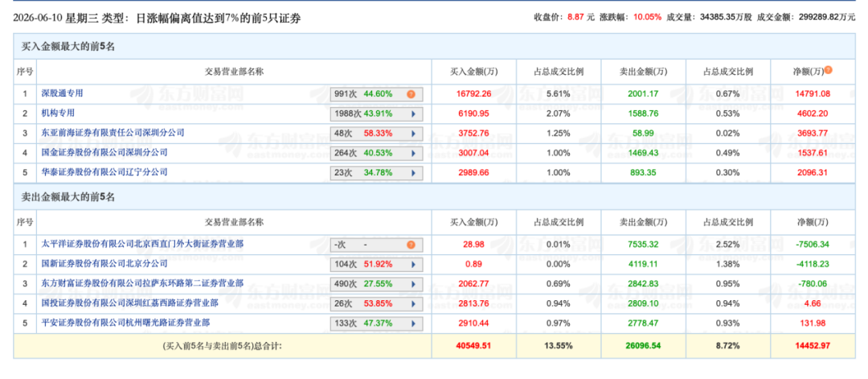The height and width of the screenshot is (379, 868).
Task: Open 平安证券杭州曙光路证券营业部 link
Action: click(x=125, y=322)
